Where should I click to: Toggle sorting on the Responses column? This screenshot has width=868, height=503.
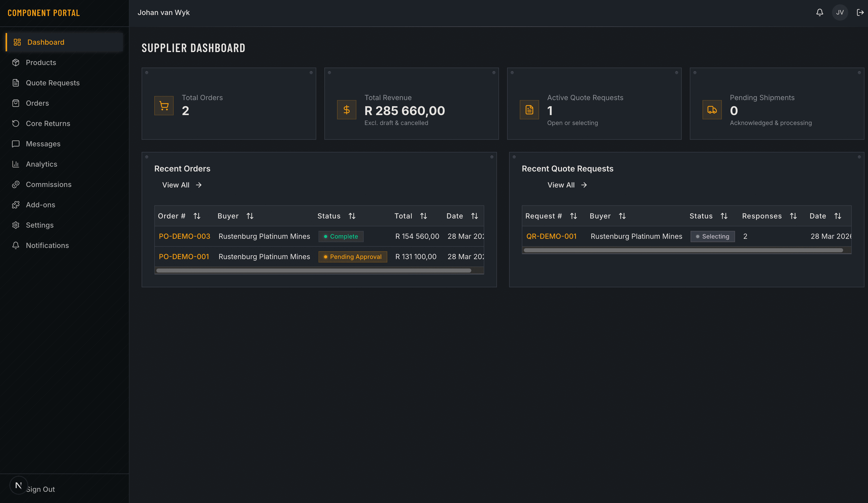click(x=794, y=216)
